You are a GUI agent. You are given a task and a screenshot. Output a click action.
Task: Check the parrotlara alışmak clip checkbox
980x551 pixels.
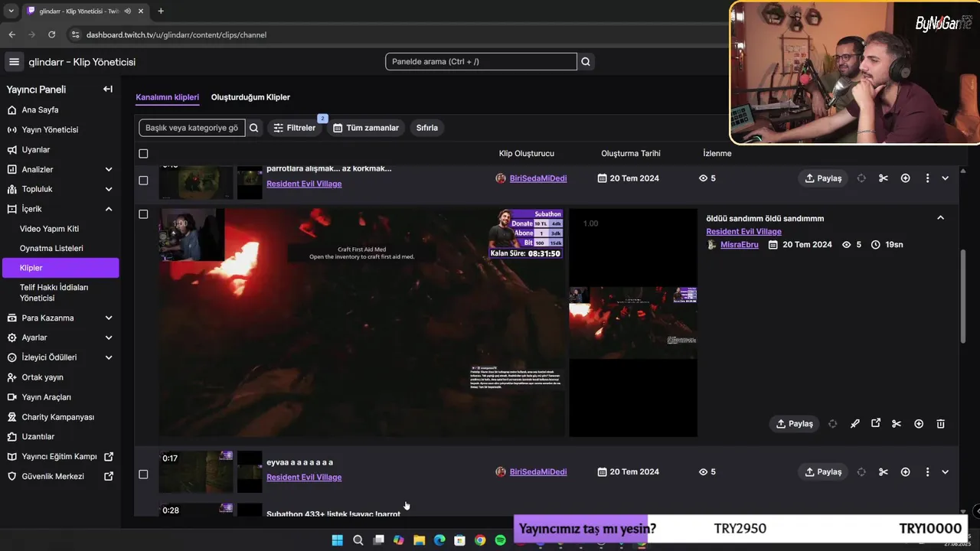pyautogui.click(x=143, y=181)
